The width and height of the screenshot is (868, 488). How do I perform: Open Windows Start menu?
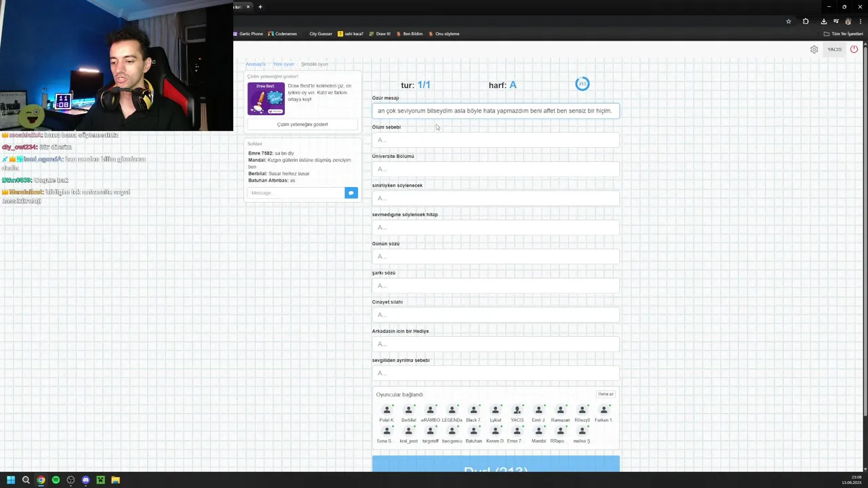click(11, 480)
